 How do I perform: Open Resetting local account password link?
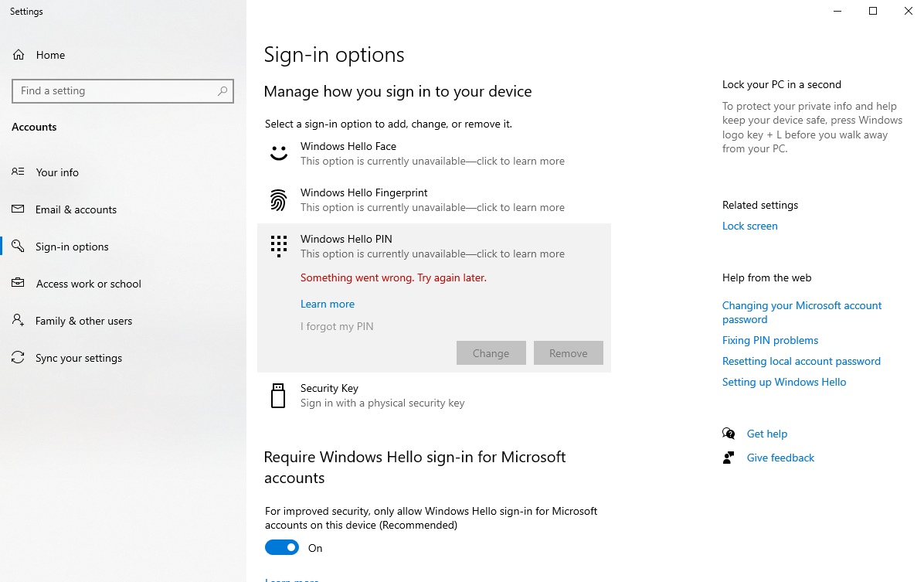(801, 361)
